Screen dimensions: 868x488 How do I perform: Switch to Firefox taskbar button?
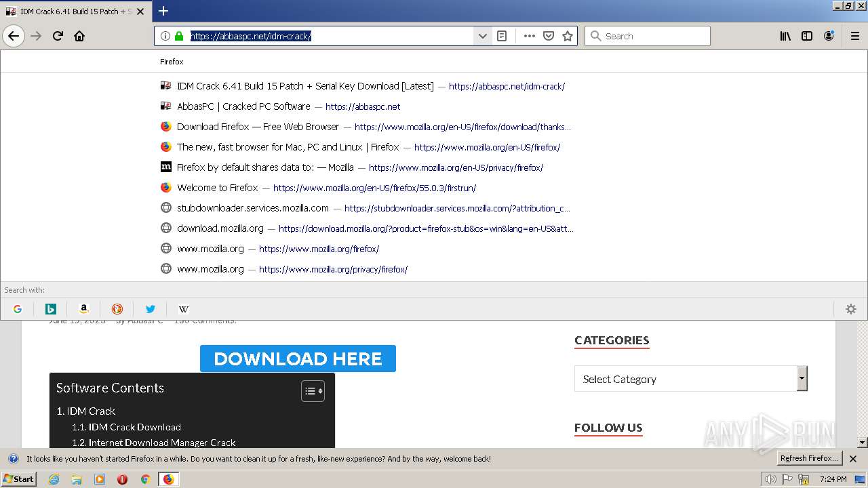(168, 479)
